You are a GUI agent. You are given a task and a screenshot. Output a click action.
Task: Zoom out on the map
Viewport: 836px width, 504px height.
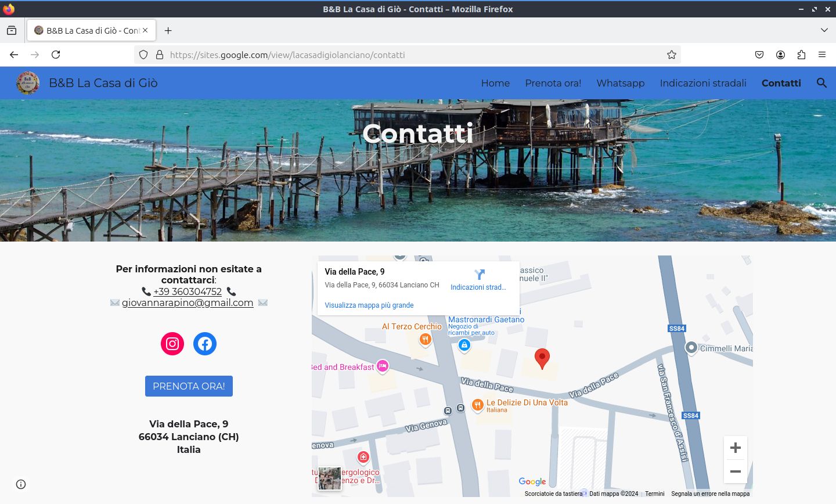tap(736, 471)
